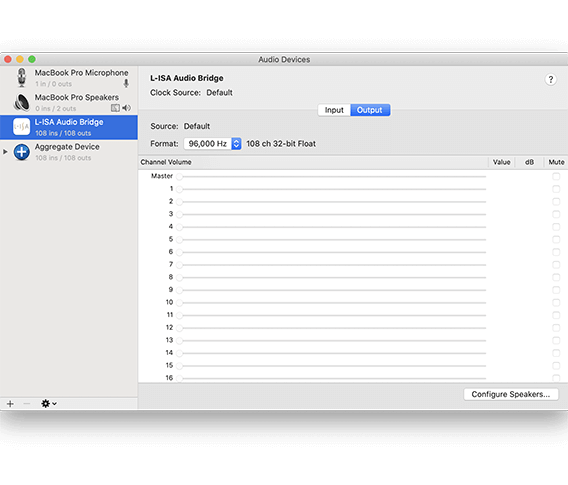Mute channel 9

coord(556,290)
